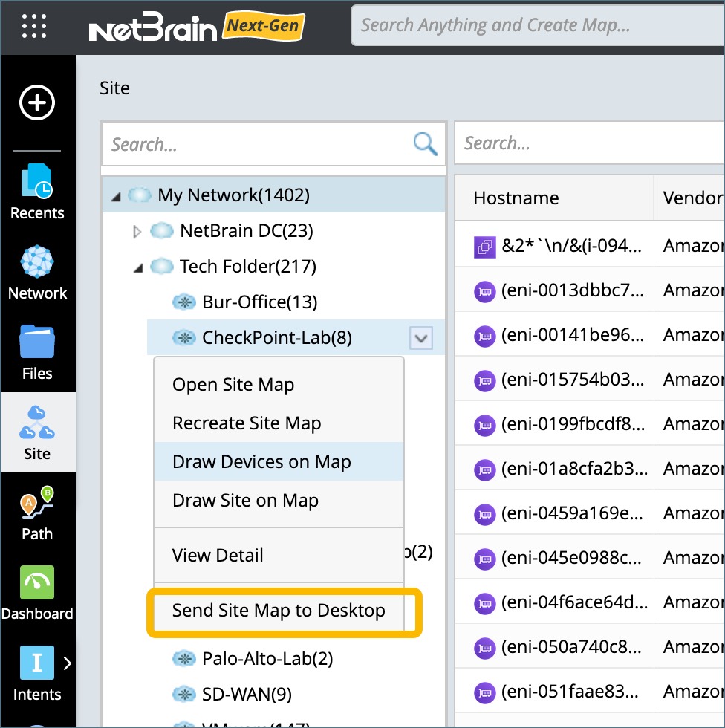Screen dimensions: 725x728
Task: Open the Dashboard sidebar icon
Action: 37,593
